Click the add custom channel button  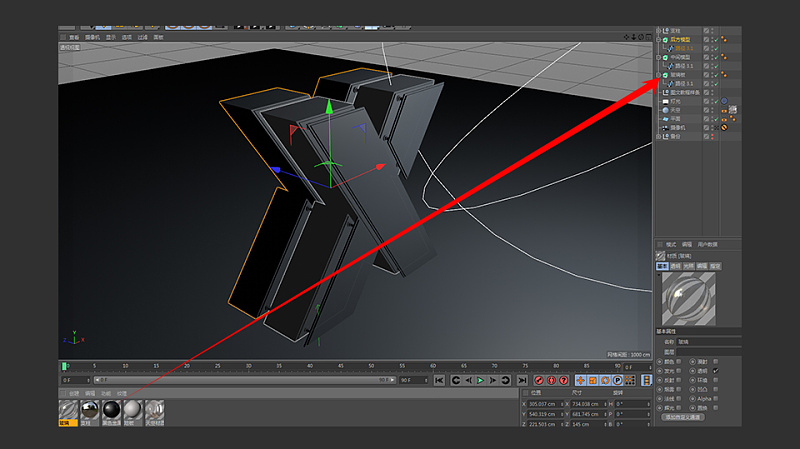pyautogui.click(x=683, y=417)
